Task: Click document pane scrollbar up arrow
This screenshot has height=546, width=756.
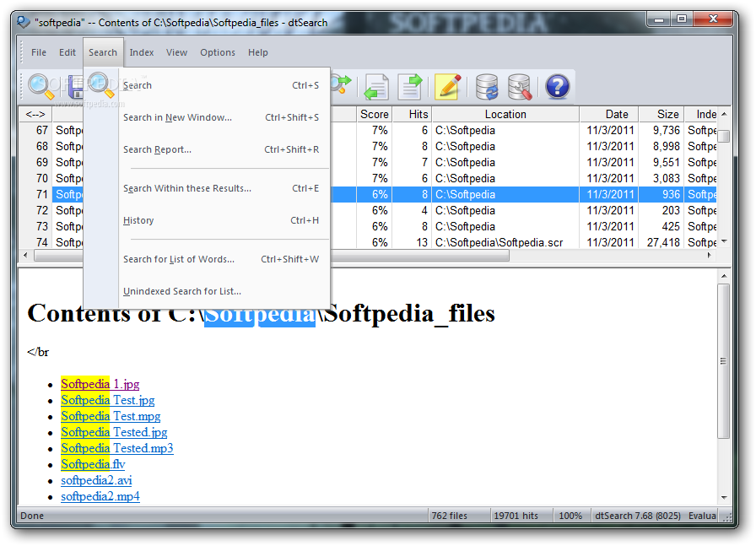Action: (x=724, y=276)
